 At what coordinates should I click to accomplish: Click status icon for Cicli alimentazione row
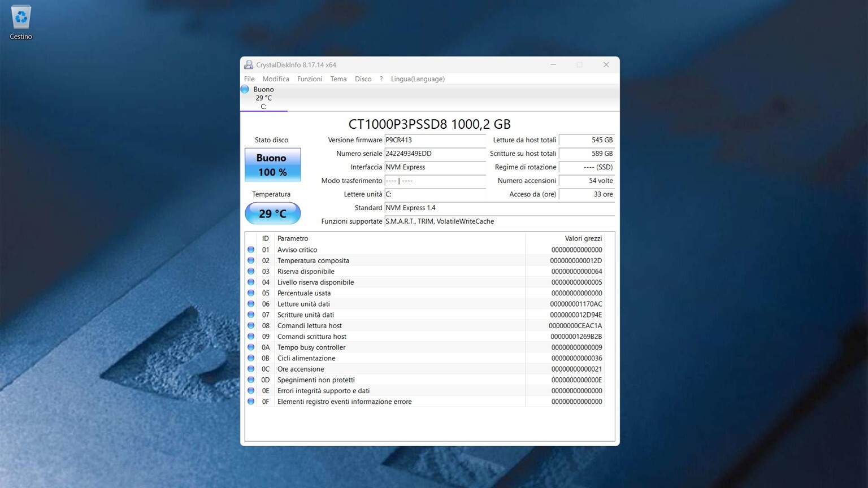pyautogui.click(x=251, y=358)
